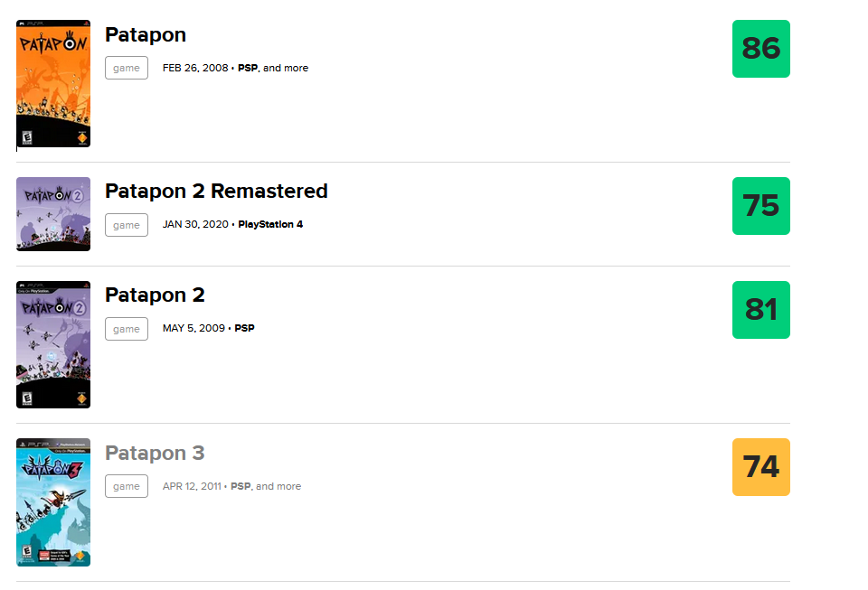The width and height of the screenshot is (868, 590).
Task: Select the PSP label next to May 5, 2009
Action: coord(245,328)
